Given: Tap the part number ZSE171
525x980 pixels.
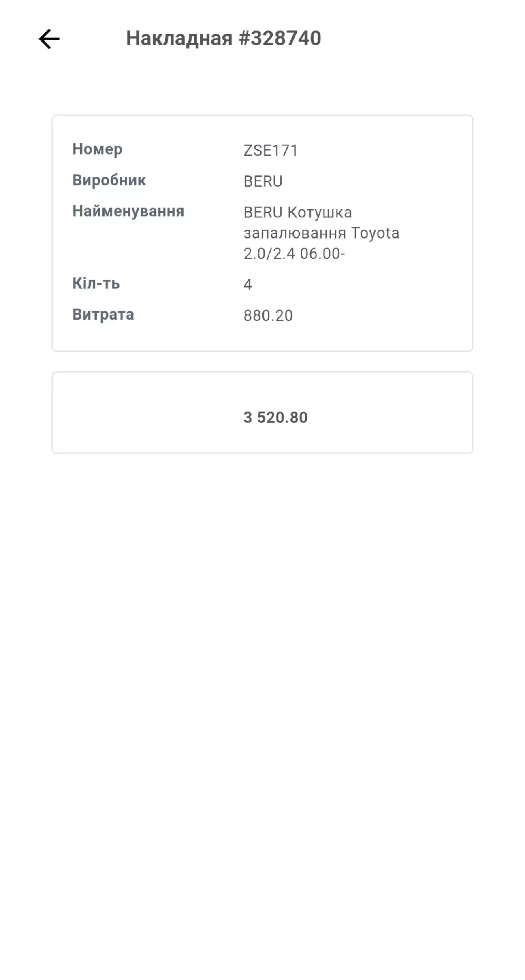Looking at the screenshot, I should point(271,151).
